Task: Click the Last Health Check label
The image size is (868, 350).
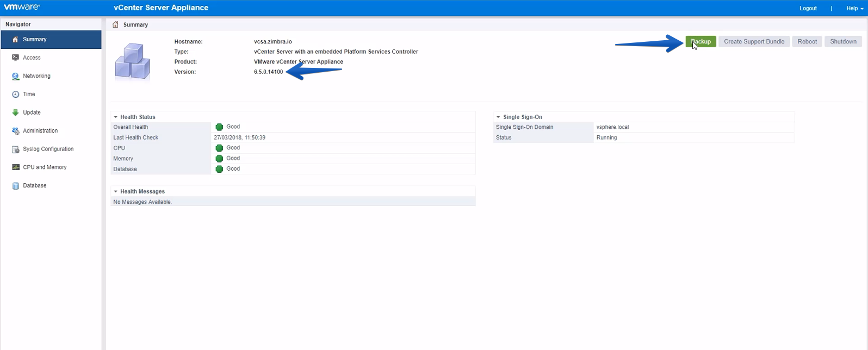Action: [x=136, y=137]
